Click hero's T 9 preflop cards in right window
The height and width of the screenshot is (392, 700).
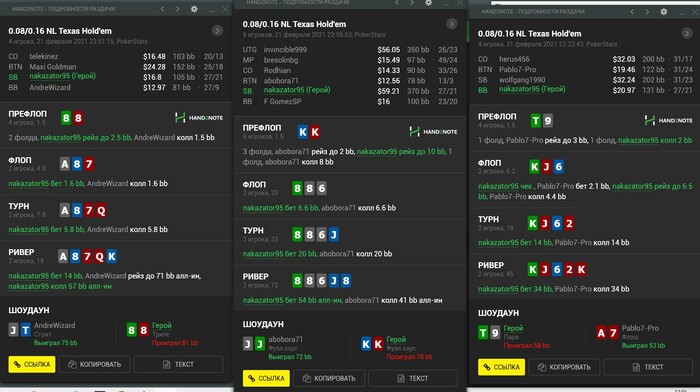point(542,121)
